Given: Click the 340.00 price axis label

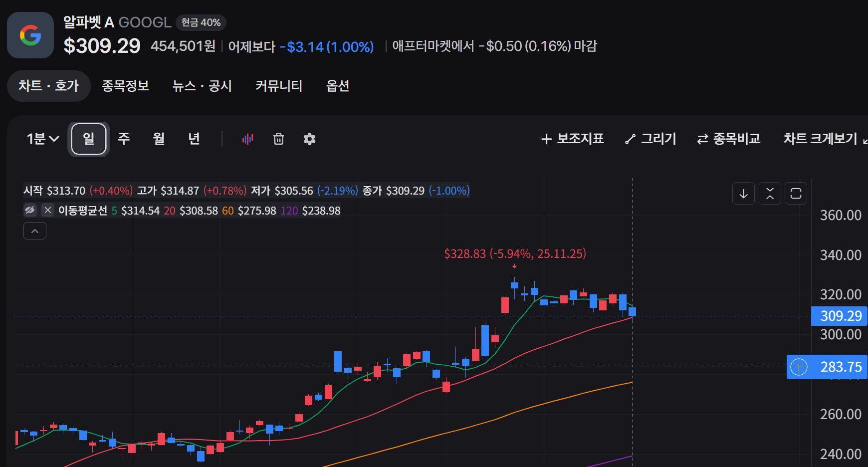Looking at the screenshot, I should (x=841, y=255).
